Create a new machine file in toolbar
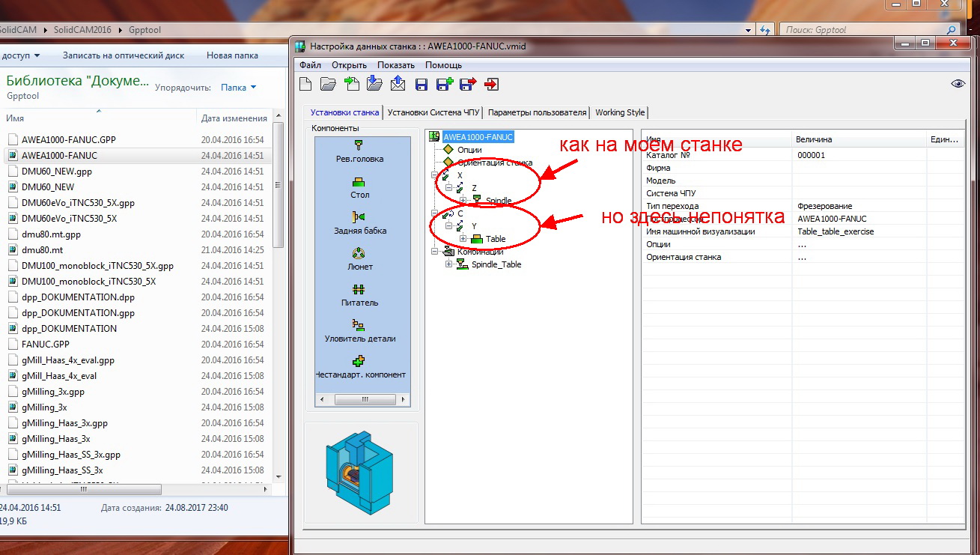Screen dimensions: 980x555 [x=305, y=84]
